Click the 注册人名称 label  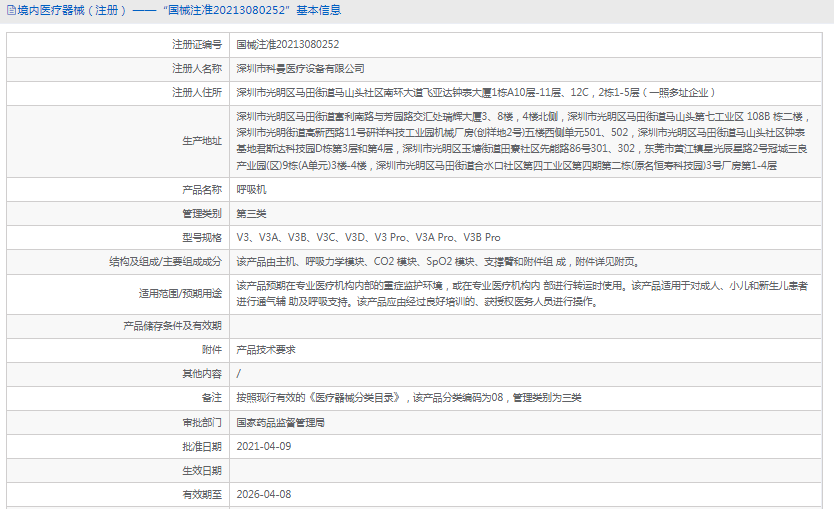point(197,69)
